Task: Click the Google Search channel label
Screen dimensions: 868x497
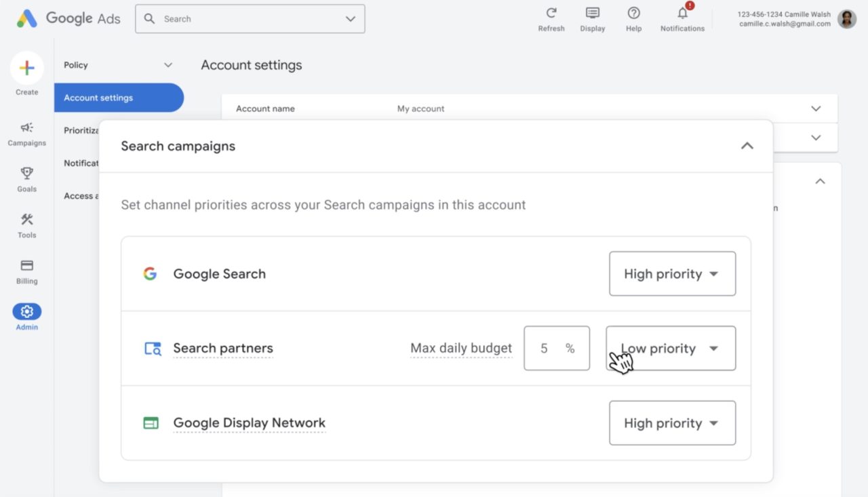Action: click(220, 274)
